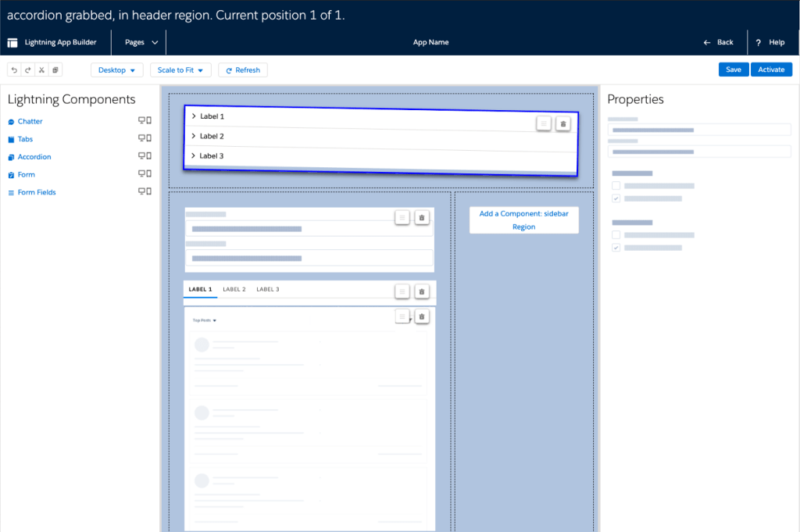Viewport: 800px width, 532px height.
Task: Click Add a Component sidebar Region
Action: pyautogui.click(x=524, y=220)
